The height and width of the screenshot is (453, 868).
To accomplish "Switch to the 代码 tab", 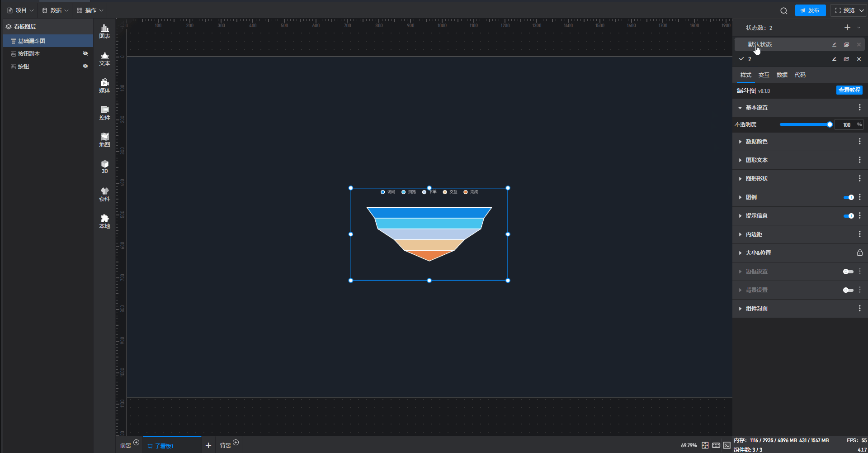I will click(x=800, y=75).
